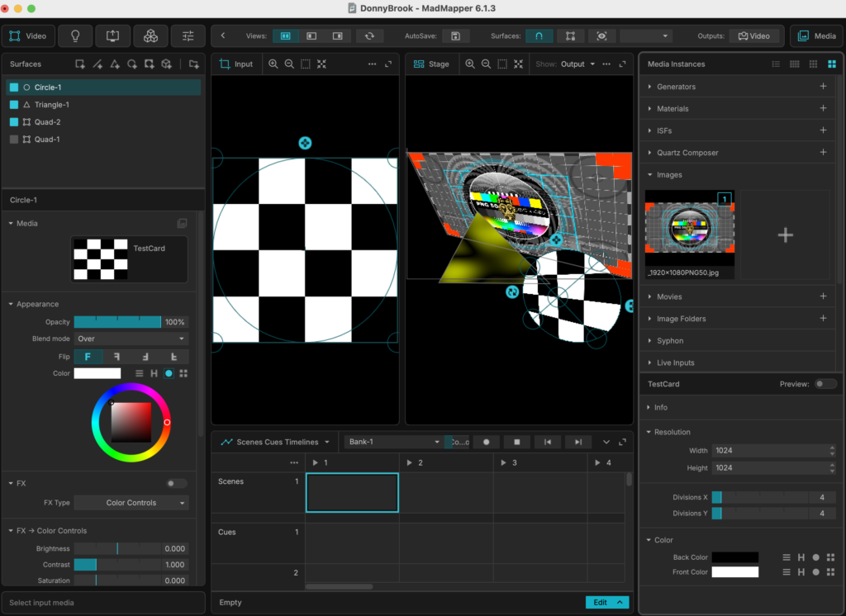The width and height of the screenshot is (846, 616).
Task: Select the no-flip F option
Action: pos(88,357)
